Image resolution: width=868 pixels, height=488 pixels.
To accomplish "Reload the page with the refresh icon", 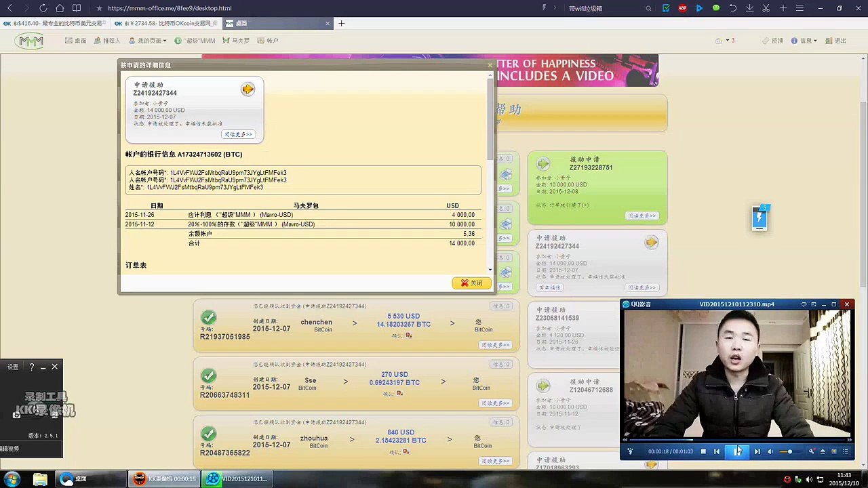I will (x=43, y=8).
